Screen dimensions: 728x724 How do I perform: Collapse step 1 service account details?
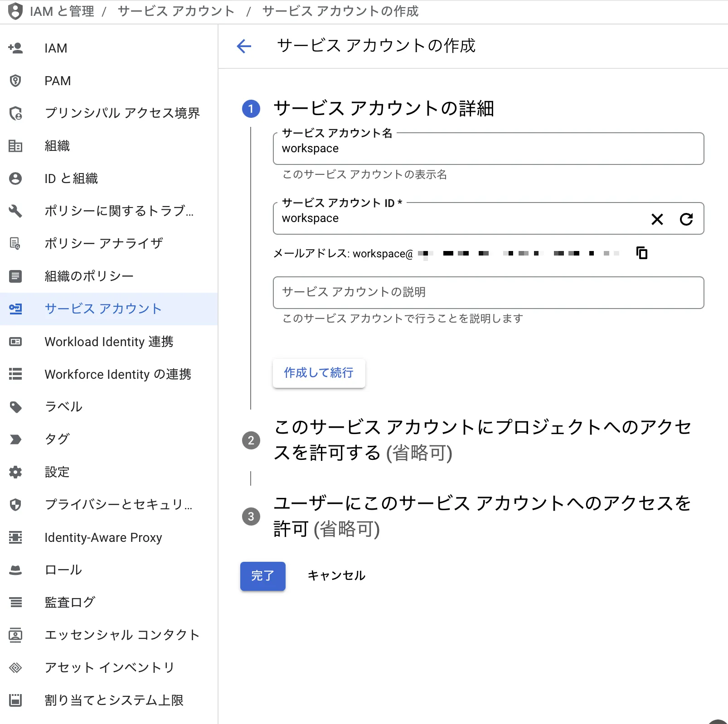(383, 109)
